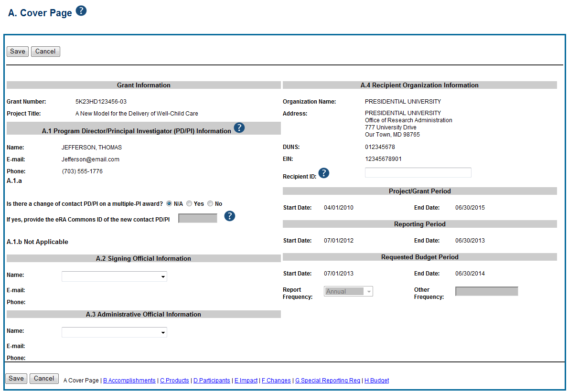Viewport: 568px width, 392px height.
Task: Go to H Budget section
Action: click(x=377, y=381)
